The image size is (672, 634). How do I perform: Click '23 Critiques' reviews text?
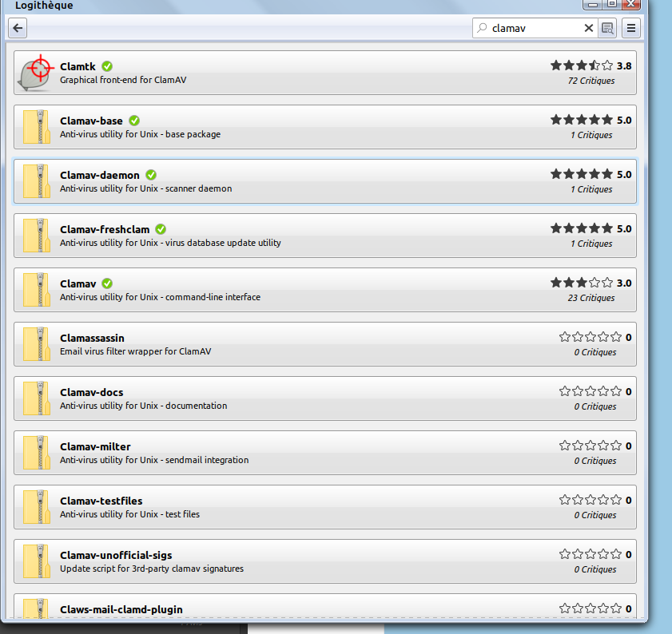pos(591,298)
